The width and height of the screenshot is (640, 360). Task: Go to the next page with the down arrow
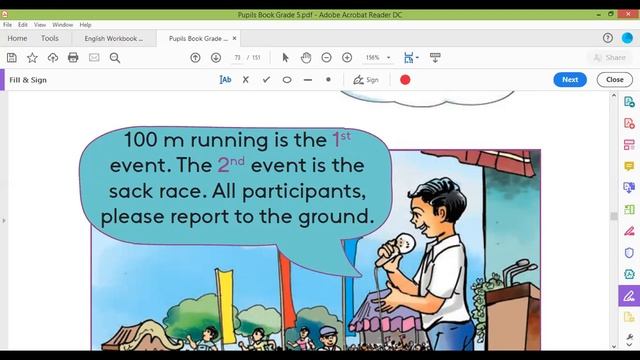(x=216, y=58)
